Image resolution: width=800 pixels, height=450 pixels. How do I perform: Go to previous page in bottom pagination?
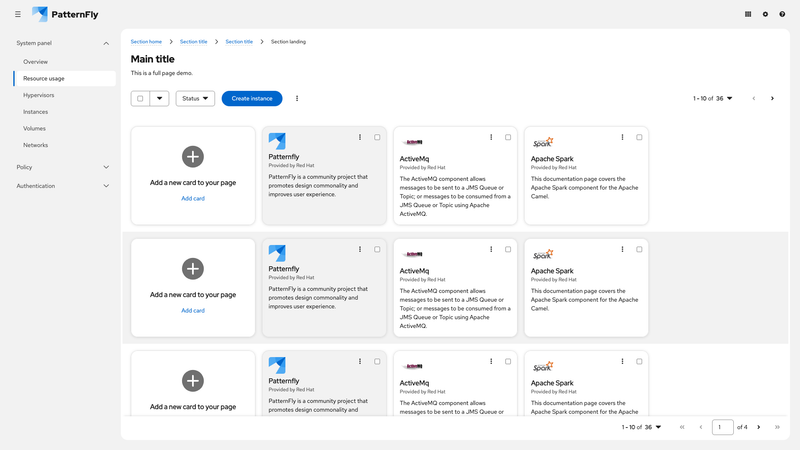[701, 427]
